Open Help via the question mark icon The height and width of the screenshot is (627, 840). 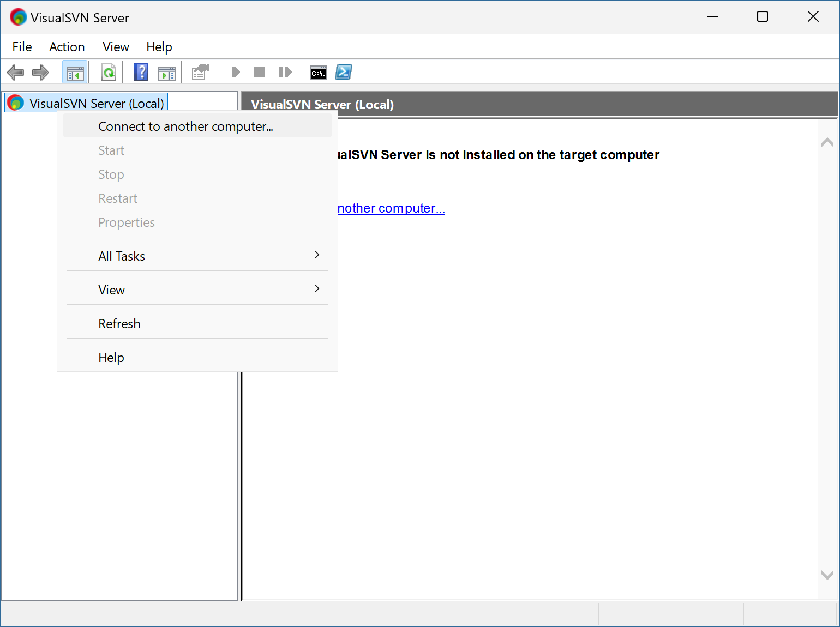(x=141, y=72)
